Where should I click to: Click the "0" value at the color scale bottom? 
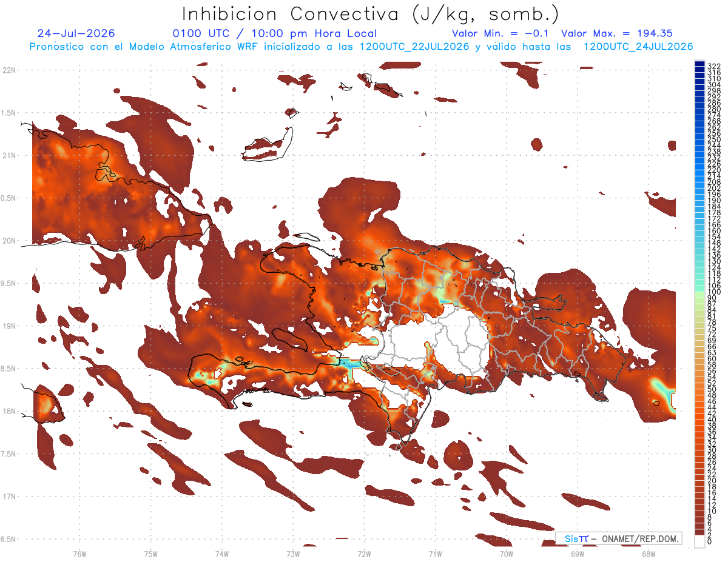coord(709,543)
